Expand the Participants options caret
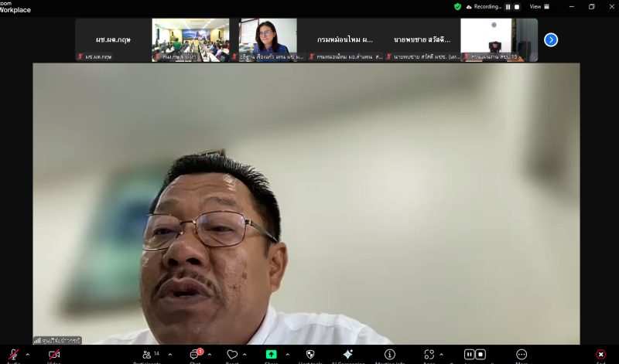Viewport: 619px width, 364px height. click(170, 355)
